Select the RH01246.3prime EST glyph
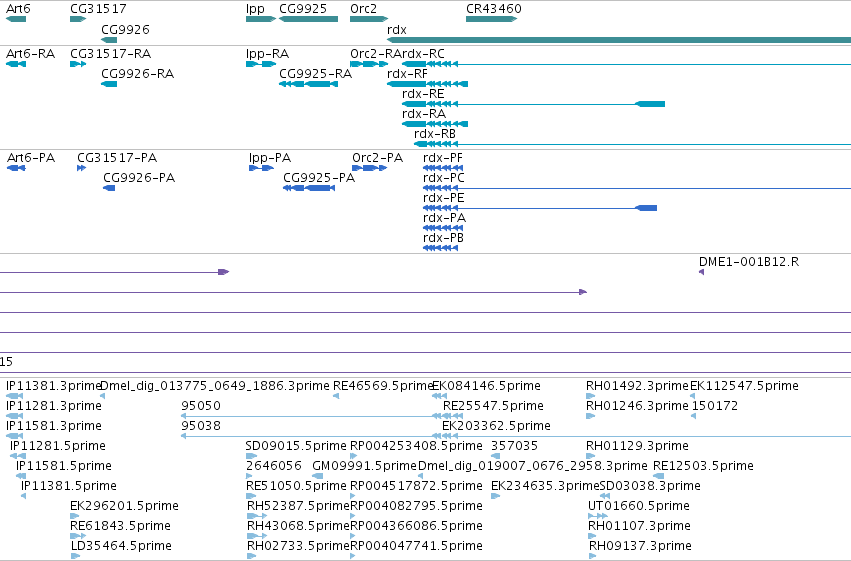Screen dimensions: 851x561 pyautogui.click(x=590, y=416)
